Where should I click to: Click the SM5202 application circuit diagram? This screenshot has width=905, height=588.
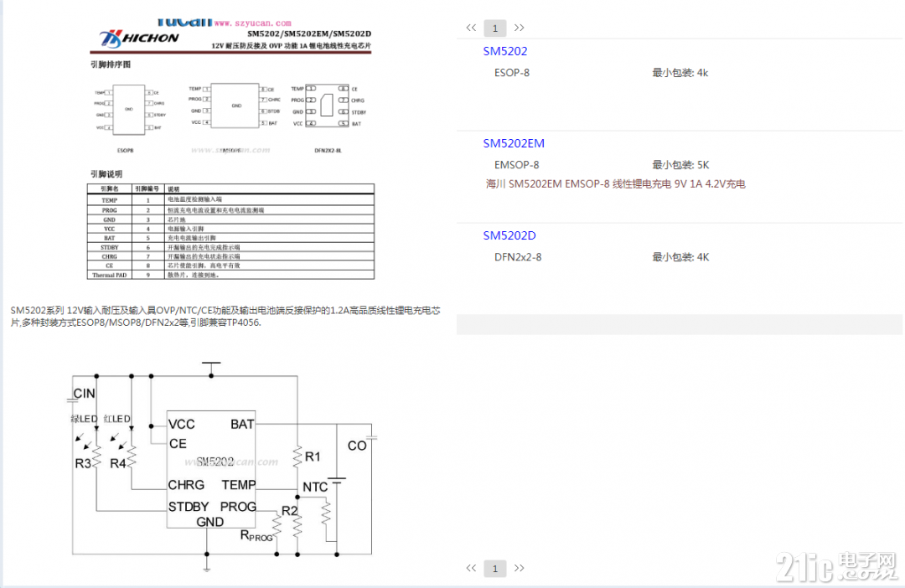(224, 467)
